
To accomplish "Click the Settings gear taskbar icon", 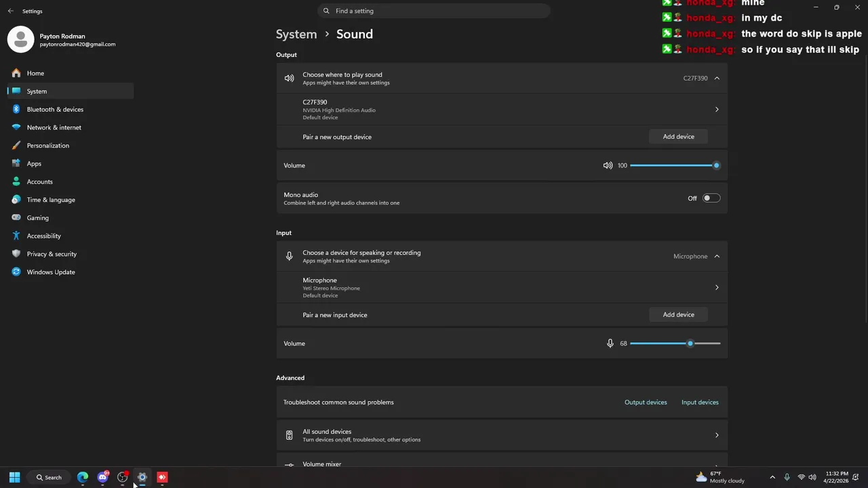I will pyautogui.click(x=142, y=477).
